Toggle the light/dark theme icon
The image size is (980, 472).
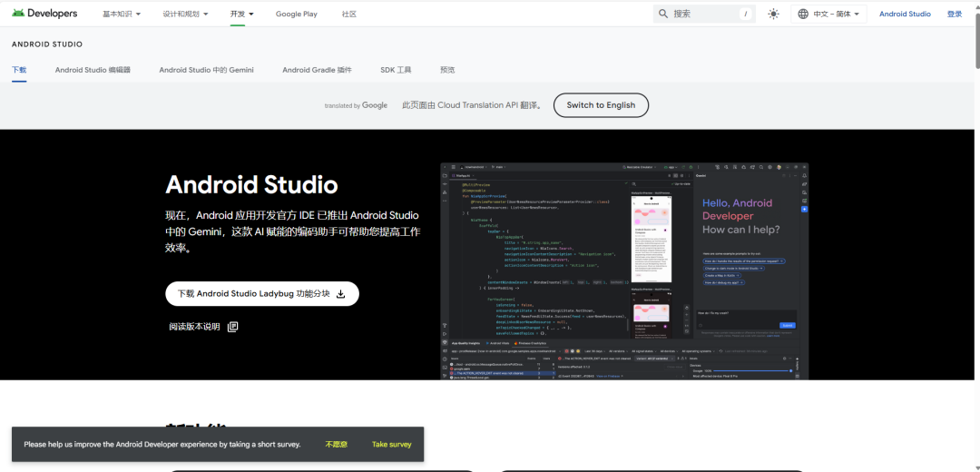coord(773,14)
